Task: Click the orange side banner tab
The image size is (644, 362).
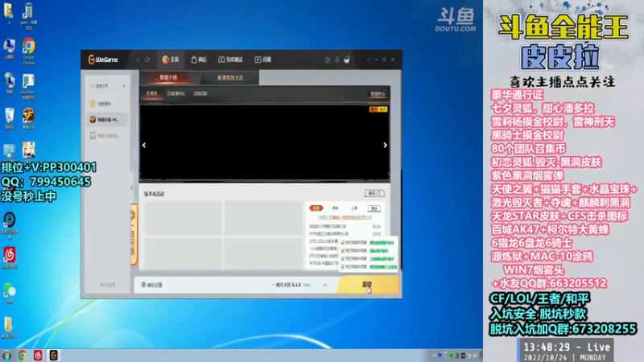Action: point(134,234)
